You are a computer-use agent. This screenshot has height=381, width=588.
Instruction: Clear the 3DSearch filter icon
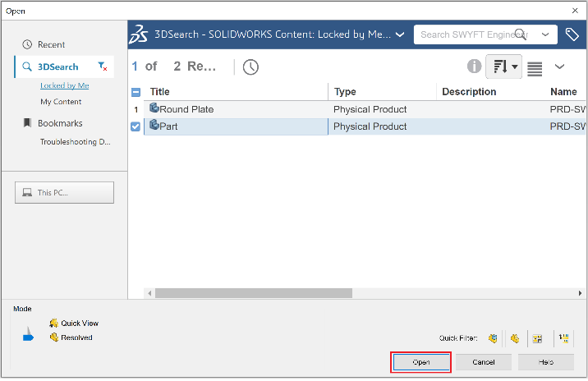103,67
